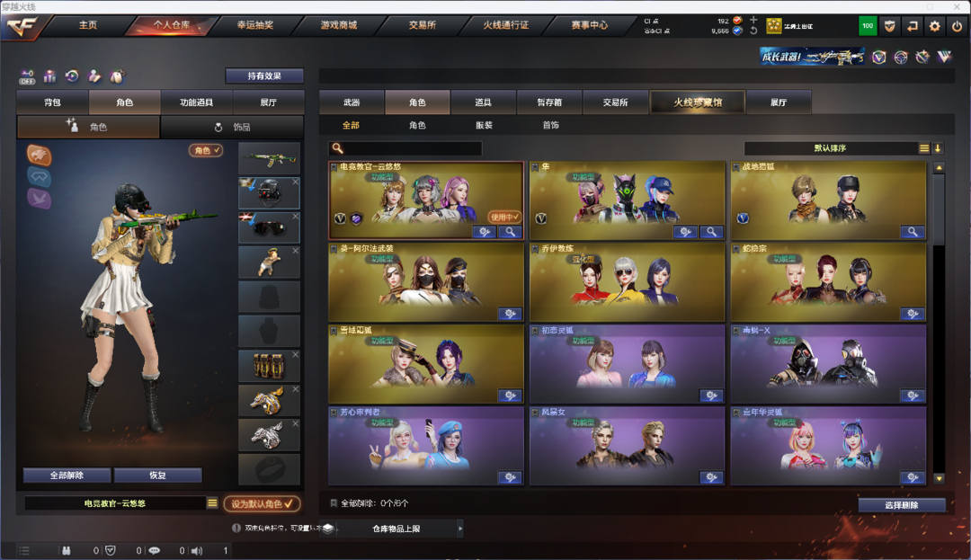Remove the goggles from their equipment slot
This screenshot has width=971, height=560.
(296, 217)
